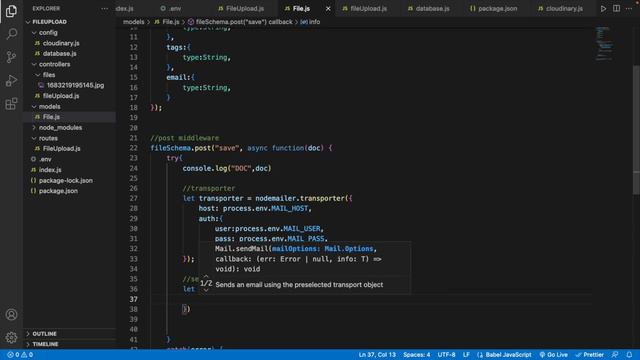
Task: Click models breadcrumb segment
Action: point(133,22)
